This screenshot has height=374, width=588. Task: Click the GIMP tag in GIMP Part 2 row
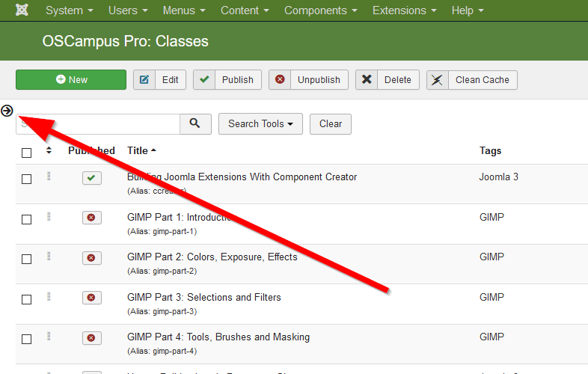tap(491, 257)
